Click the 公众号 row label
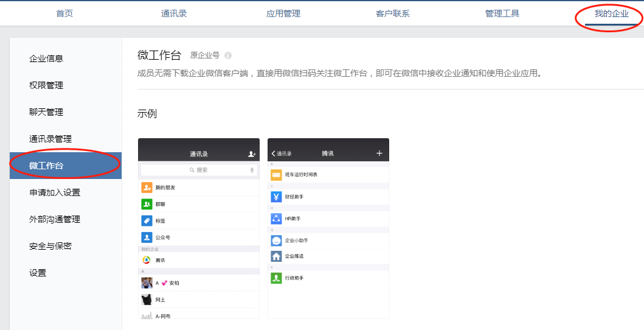644x330 pixels. point(163,237)
